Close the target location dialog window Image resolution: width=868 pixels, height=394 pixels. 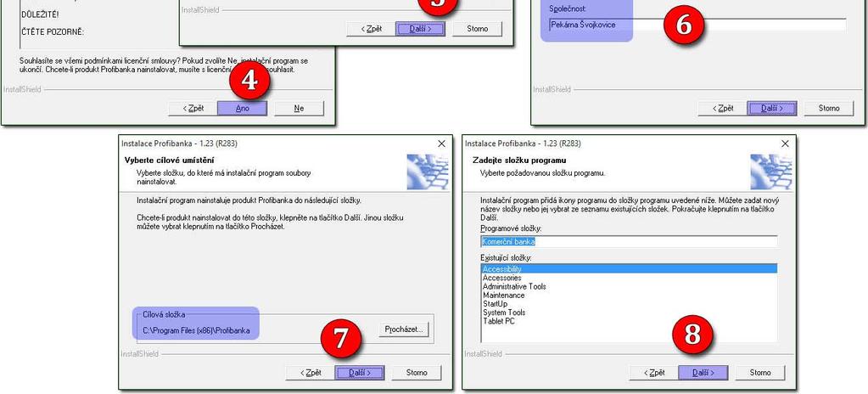[x=441, y=144]
